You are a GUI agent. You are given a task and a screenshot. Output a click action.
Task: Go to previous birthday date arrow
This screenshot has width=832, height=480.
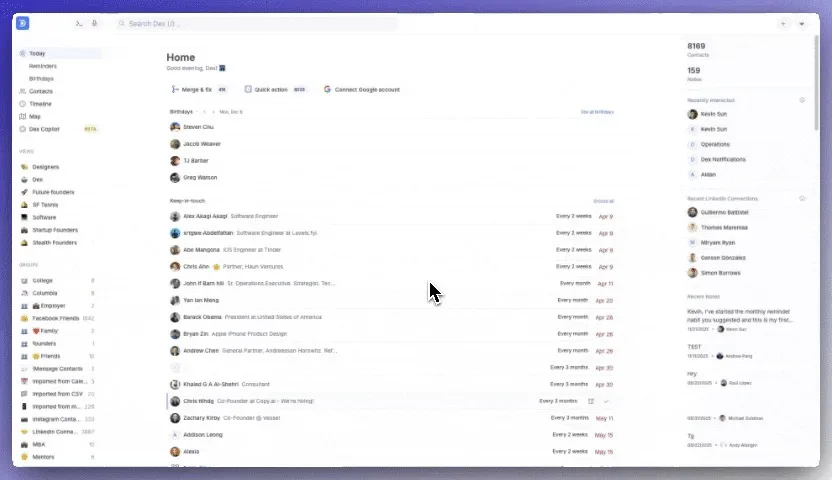click(x=204, y=112)
